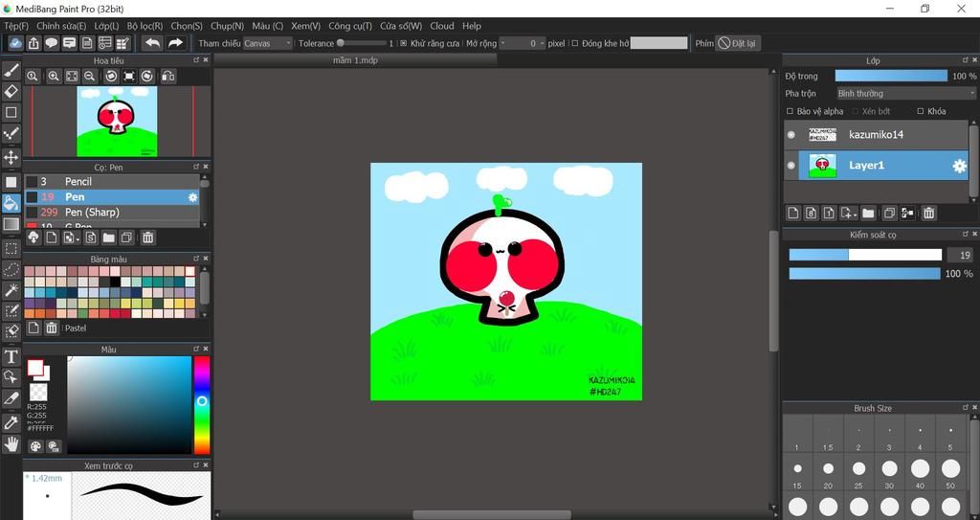This screenshot has height=520, width=980.
Task: Click the export share icon in toolbar
Action: click(x=33, y=43)
